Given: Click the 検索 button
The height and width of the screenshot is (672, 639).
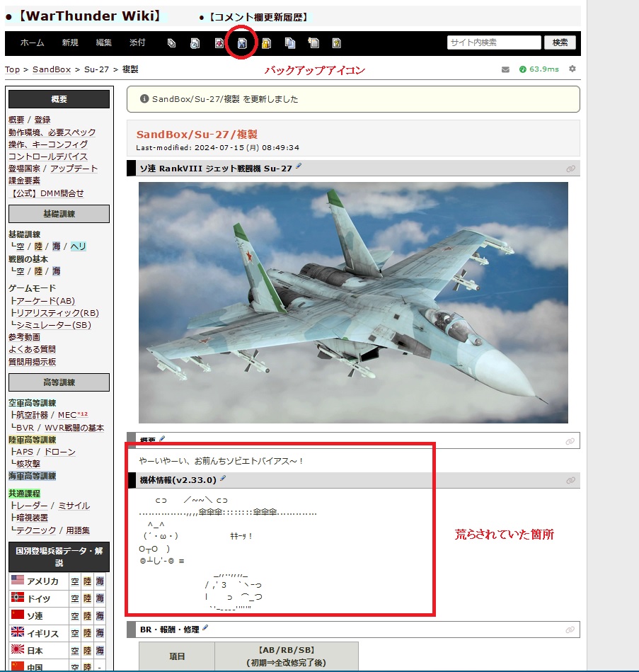Looking at the screenshot, I should pos(560,42).
